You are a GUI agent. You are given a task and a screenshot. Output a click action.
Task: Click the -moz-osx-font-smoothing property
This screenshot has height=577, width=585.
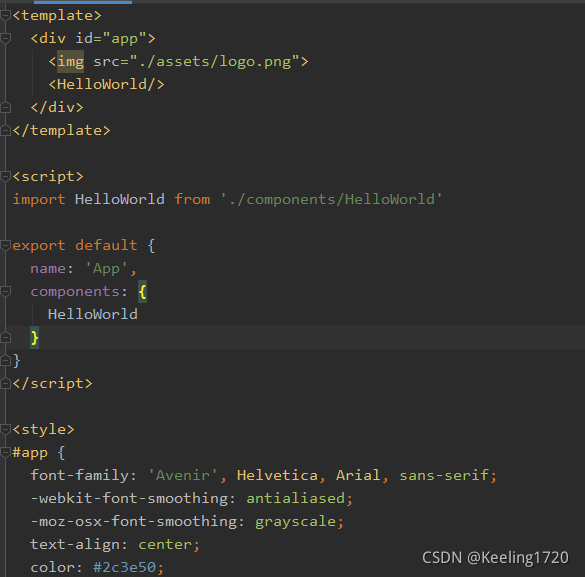[x=133, y=521]
